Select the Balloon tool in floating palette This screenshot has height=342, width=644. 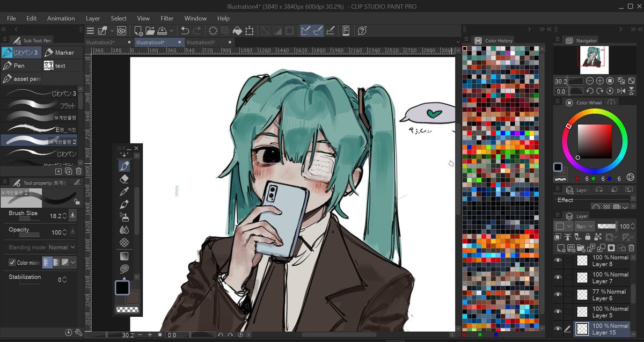coord(125,268)
